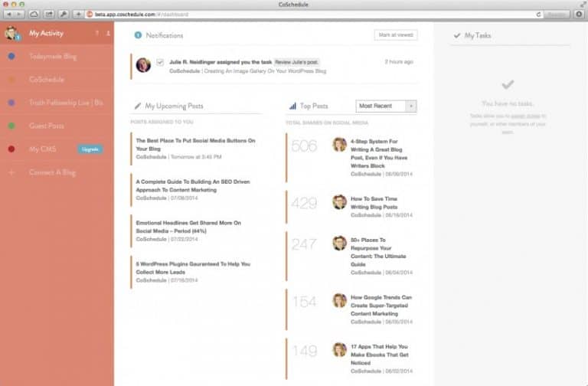Image resolution: width=588 pixels, height=386 pixels.
Task: Click the user profile icon in sidebar header
Action: coord(108,34)
